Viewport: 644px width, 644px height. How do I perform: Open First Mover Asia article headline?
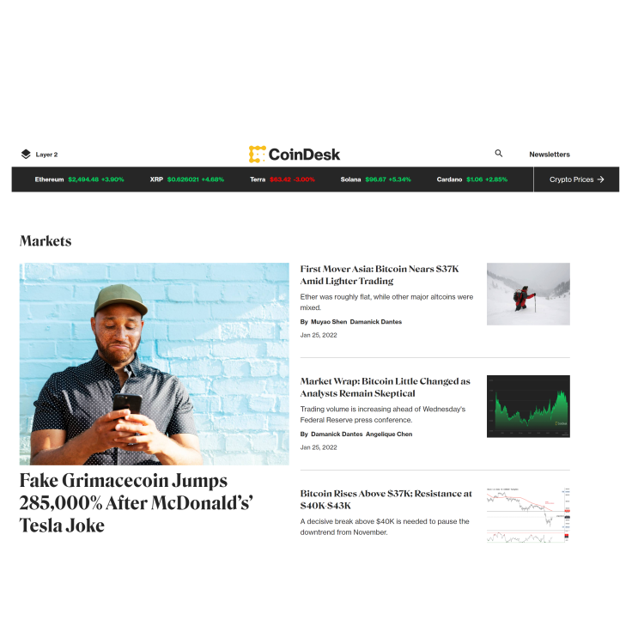click(x=379, y=275)
